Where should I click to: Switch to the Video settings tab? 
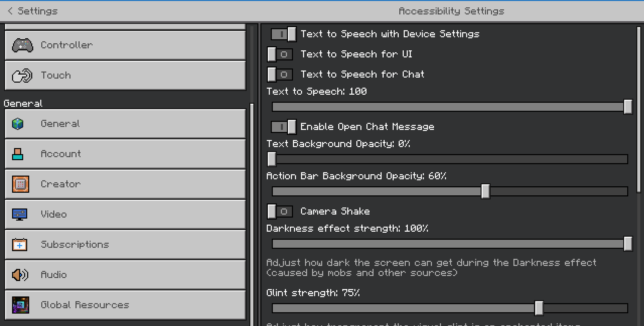coord(125,214)
